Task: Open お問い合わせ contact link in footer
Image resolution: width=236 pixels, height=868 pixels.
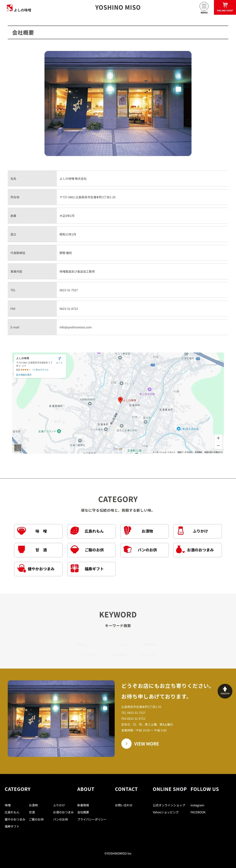Action: coord(124,805)
